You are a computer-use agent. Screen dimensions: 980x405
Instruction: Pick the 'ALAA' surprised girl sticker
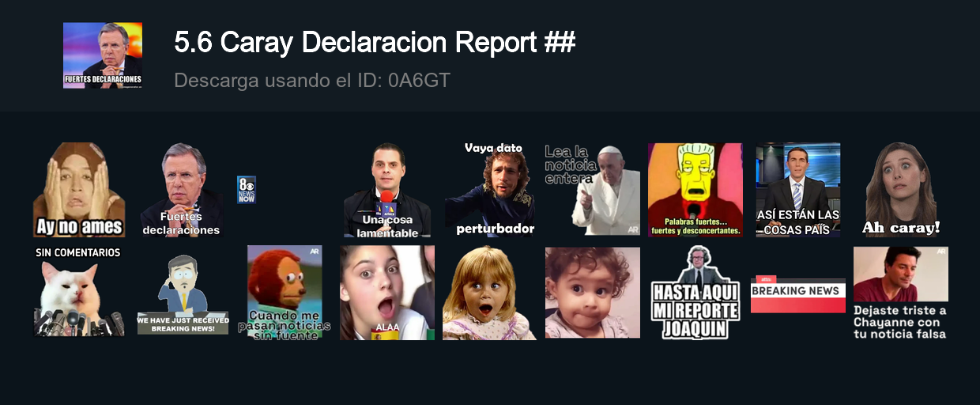coord(387,293)
